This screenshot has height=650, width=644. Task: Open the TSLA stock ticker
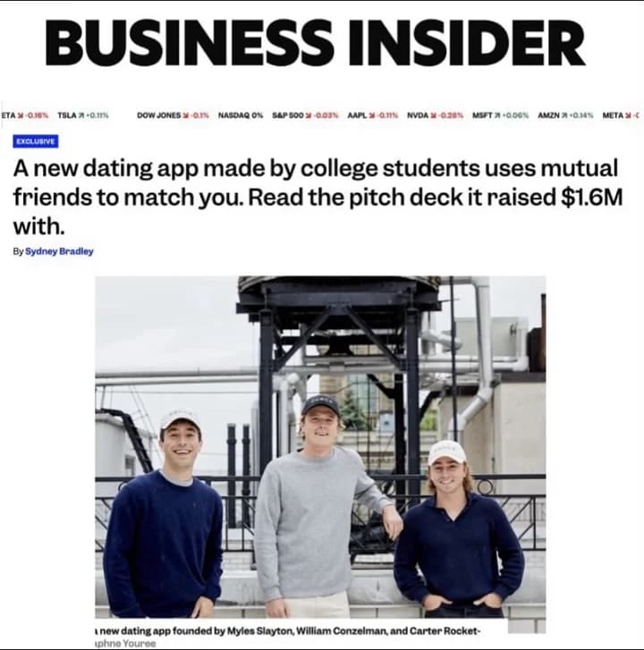coord(67,115)
